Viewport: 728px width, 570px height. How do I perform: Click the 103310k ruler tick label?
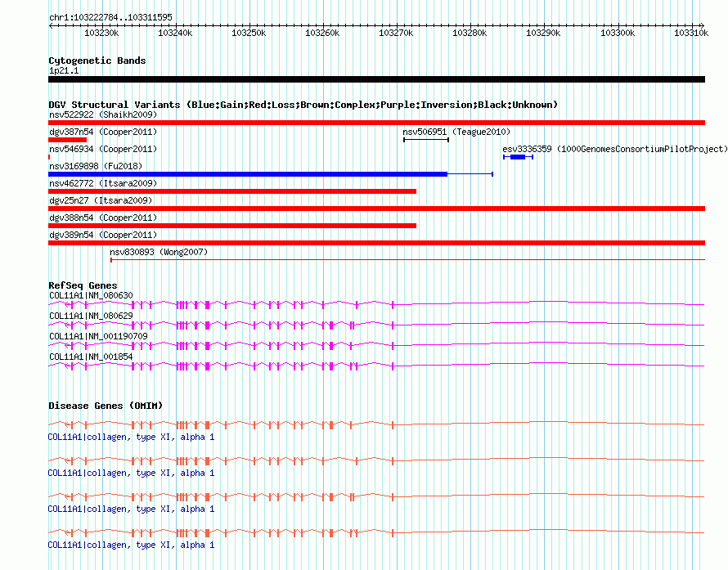click(x=691, y=33)
